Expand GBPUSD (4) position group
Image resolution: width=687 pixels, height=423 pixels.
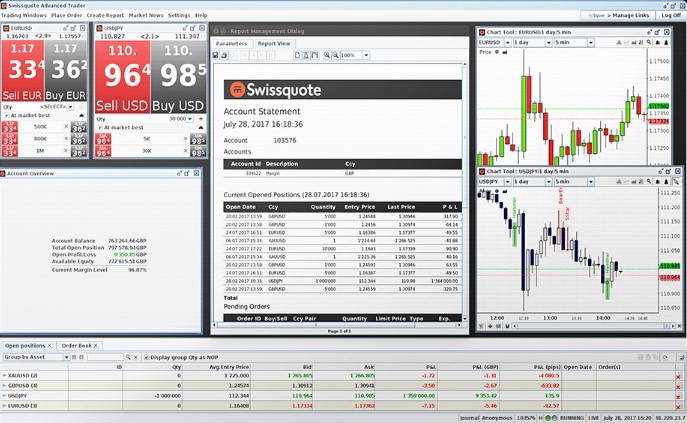click(4, 386)
